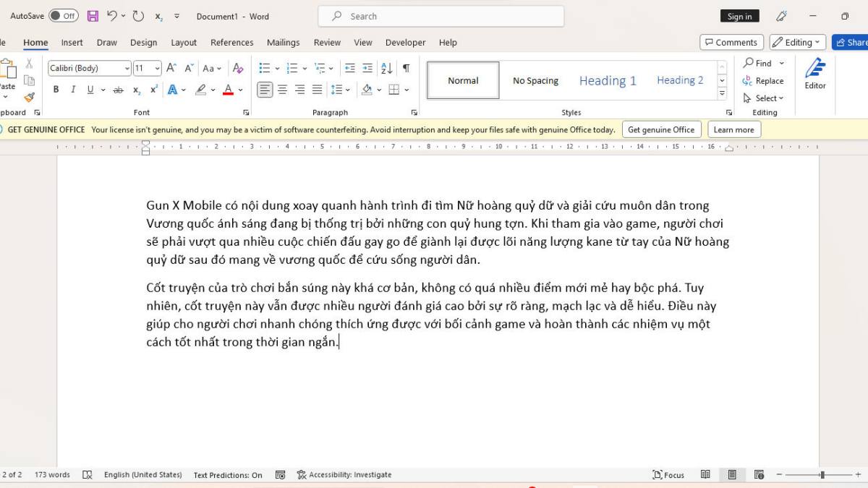The width and height of the screenshot is (868, 488).
Task: Click the Accessibility: Investigate status item
Action: [x=344, y=475]
